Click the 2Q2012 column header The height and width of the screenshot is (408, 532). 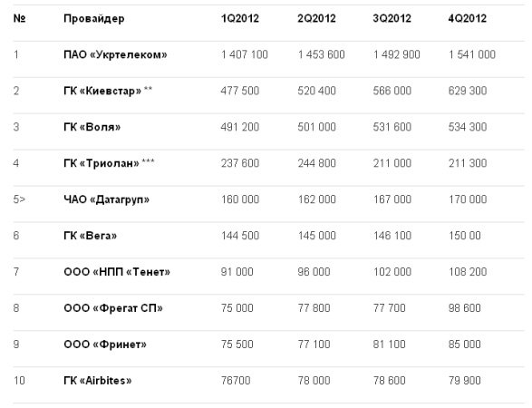[x=316, y=18]
